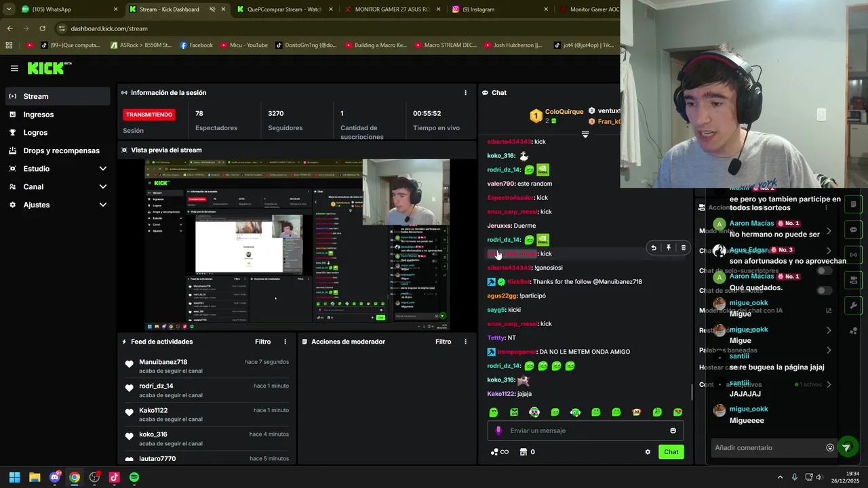Image resolution: width=868 pixels, height=488 pixels.
Task: Open Filtro in Feed de actividades
Action: (x=262, y=342)
